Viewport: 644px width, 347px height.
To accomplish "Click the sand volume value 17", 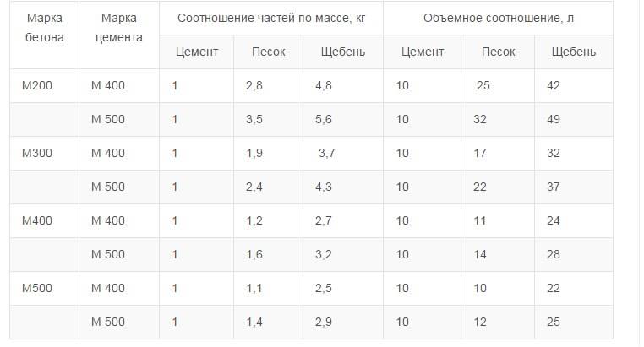I will tap(480, 154).
